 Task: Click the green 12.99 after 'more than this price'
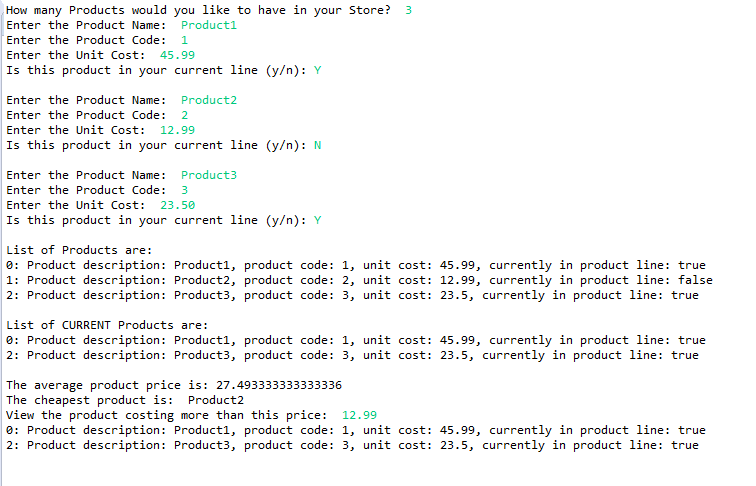click(x=359, y=415)
